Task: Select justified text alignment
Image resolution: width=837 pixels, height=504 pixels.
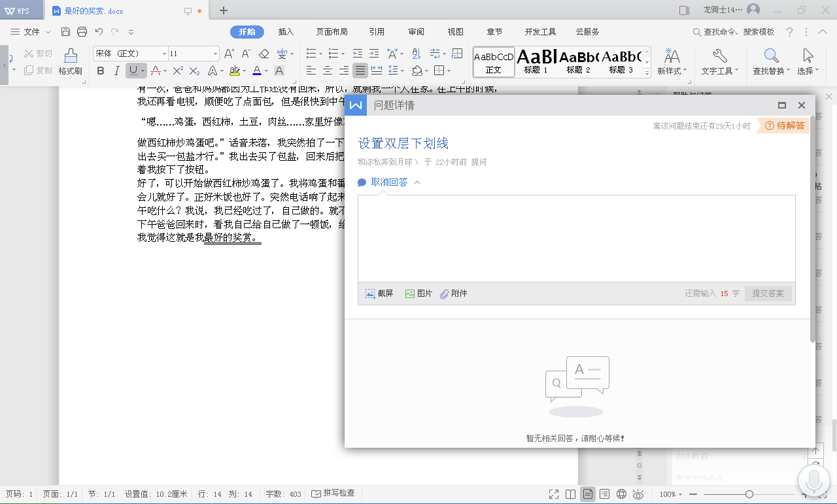Action: point(360,71)
